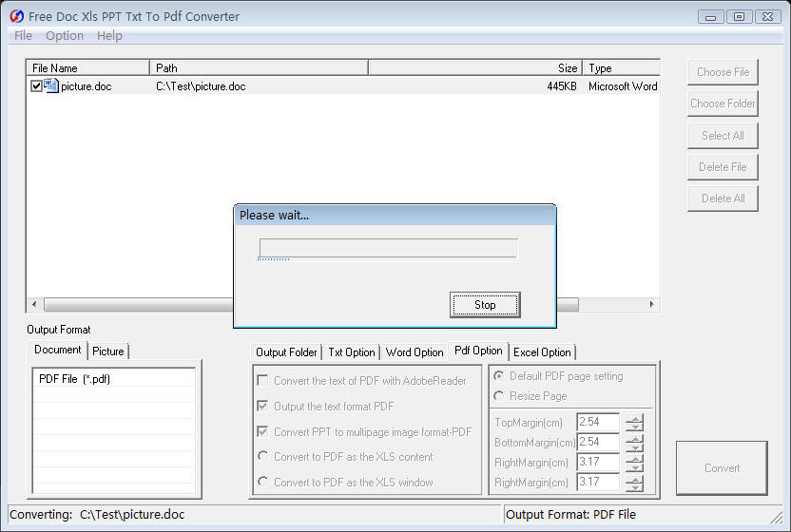791x532 pixels.
Task: Uncheck the picture.doc file checkbox
Action: 36,85
